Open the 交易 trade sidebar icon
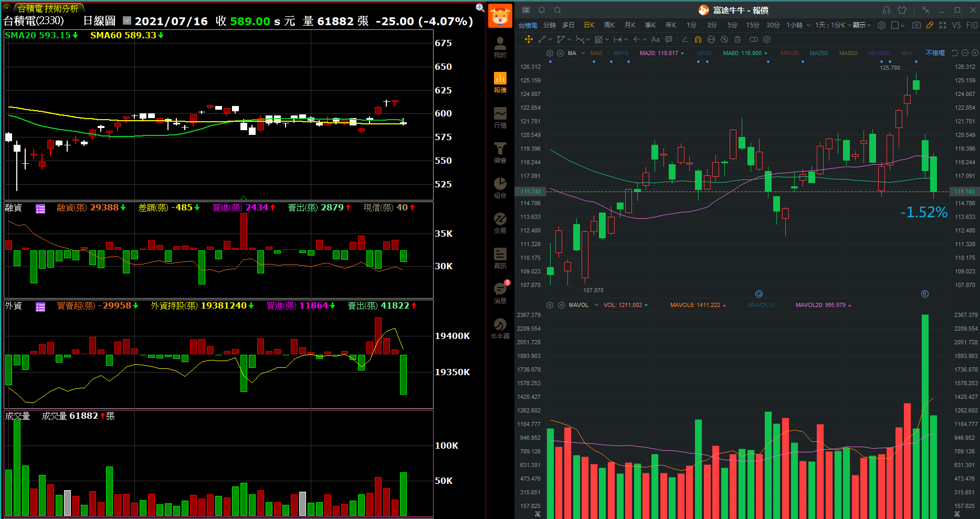980x519 pixels. click(x=500, y=223)
